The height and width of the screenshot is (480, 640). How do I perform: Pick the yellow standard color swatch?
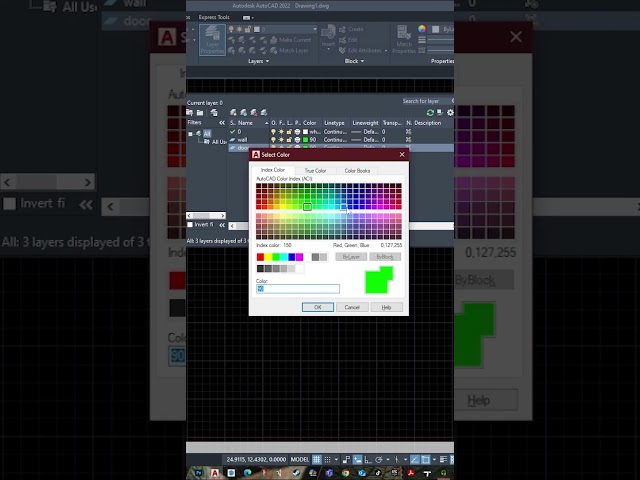coord(268,257)
